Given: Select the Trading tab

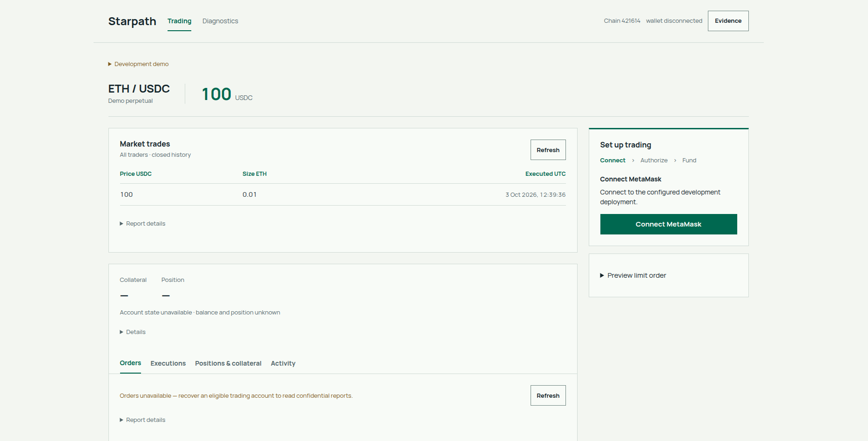Looking at the screenshot, I should click(x=179, y=21).
